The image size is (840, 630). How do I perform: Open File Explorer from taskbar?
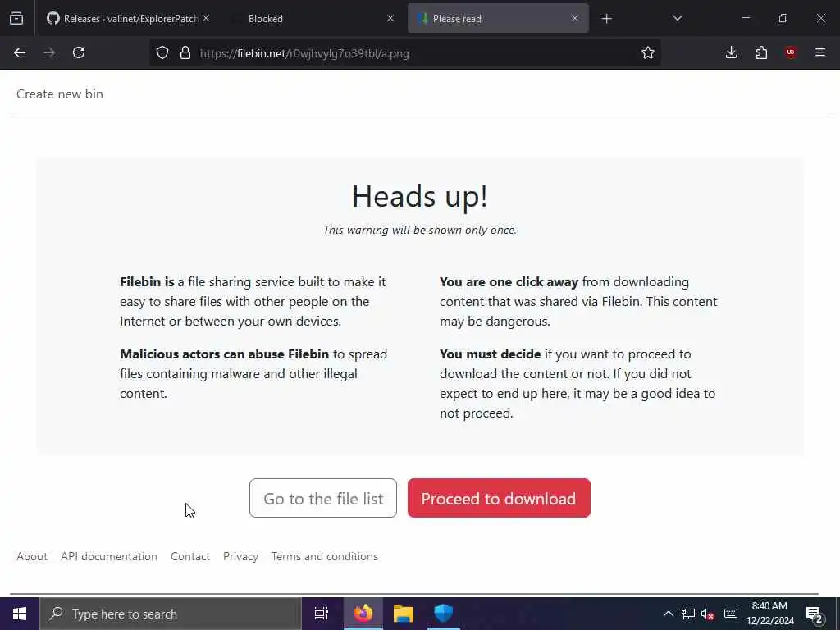click(x=404, y=614)
